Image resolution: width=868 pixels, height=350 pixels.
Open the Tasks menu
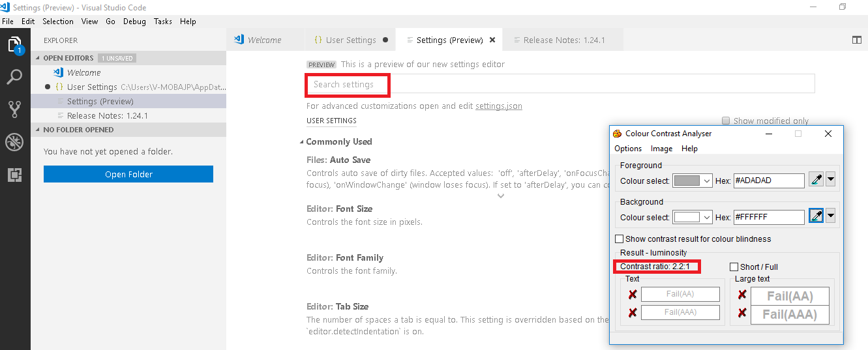[x=163, y=22]
